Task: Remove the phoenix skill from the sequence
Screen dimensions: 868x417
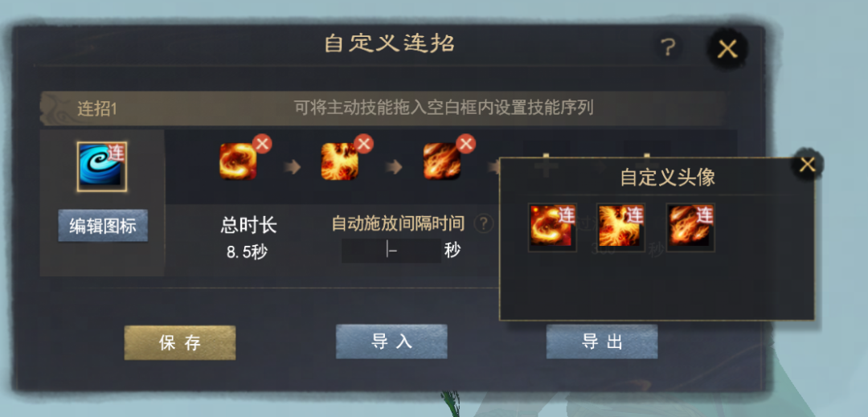Action: point(364,145)
